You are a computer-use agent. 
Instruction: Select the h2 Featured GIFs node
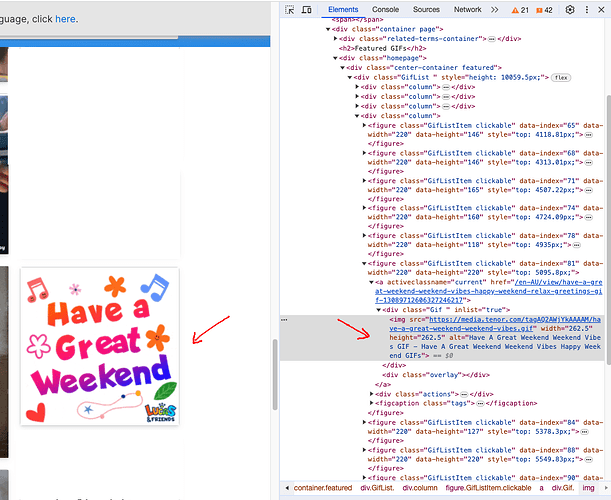383,48
